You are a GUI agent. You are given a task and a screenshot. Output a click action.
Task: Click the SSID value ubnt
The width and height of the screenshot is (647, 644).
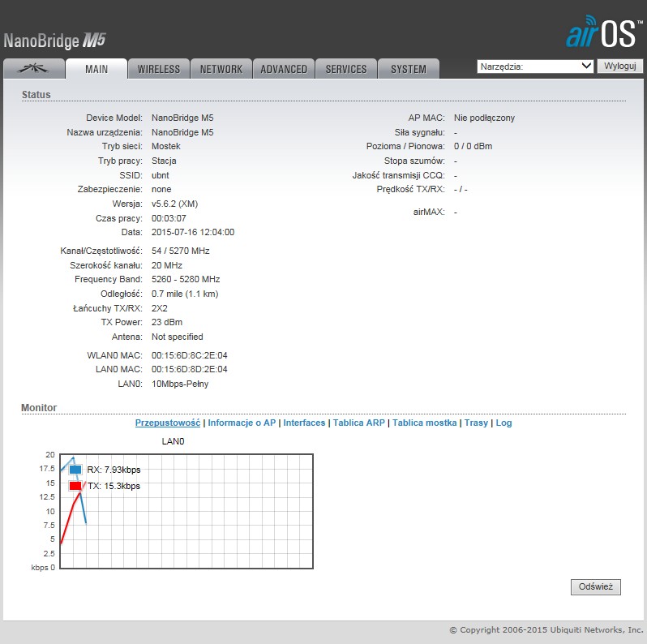pyautogui.click(x=160, y=175)
